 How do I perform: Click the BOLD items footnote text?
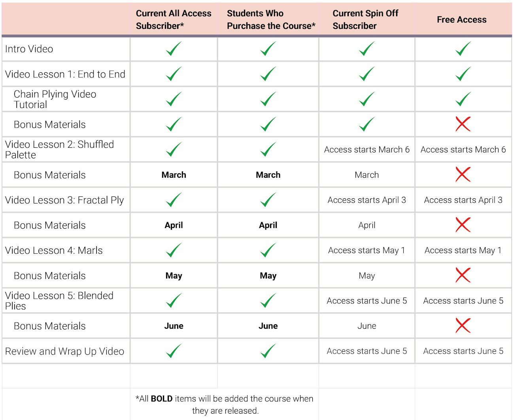[x=225, y=404]
